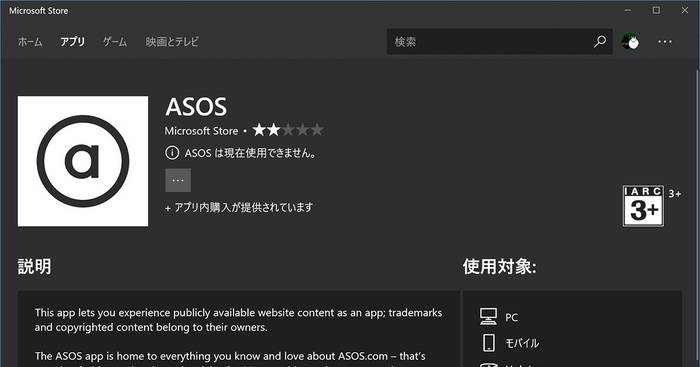Minimize the Microsoft Store window
This screenshot has width=700, height=367.
click(x=628, y=10)
